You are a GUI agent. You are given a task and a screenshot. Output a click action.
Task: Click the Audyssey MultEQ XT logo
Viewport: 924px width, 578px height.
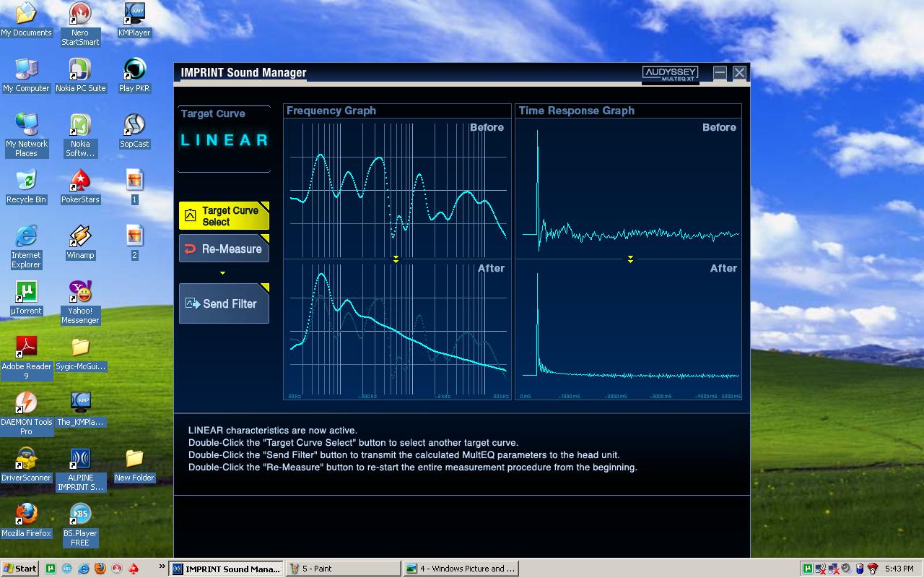pyautogui.click(x=670, y=73)
